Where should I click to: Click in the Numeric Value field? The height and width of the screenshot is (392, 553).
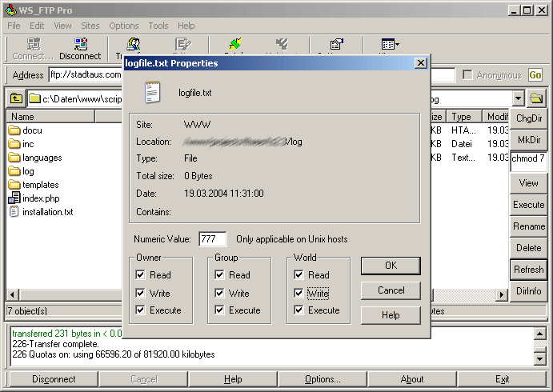coord(212,239)
